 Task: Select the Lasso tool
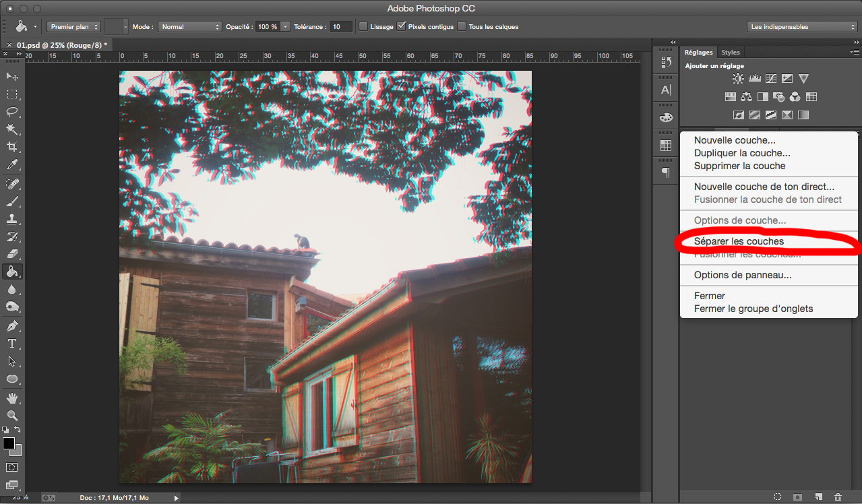tap(12, 112)
